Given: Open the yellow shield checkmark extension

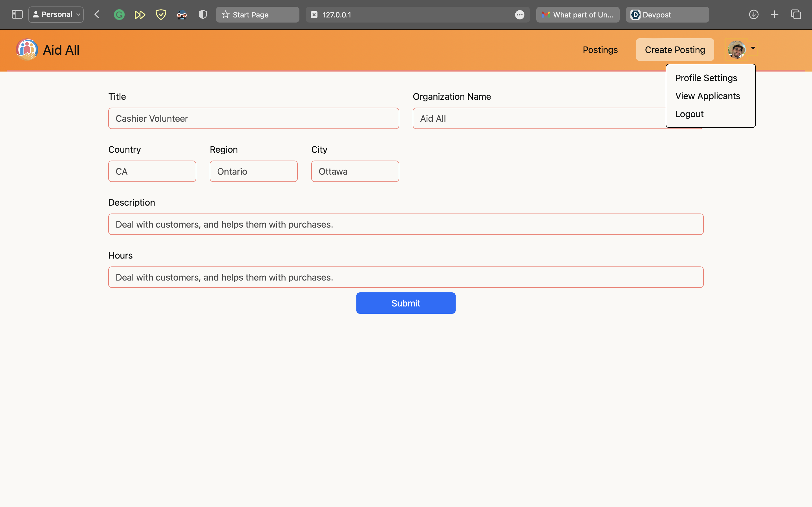Looking at the screenshot, I should point(161,15).
